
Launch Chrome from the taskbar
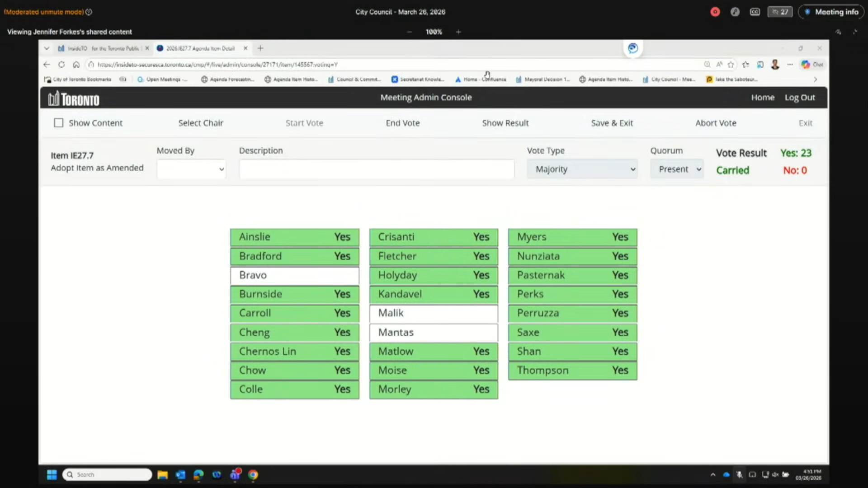(x=253, y=474)
